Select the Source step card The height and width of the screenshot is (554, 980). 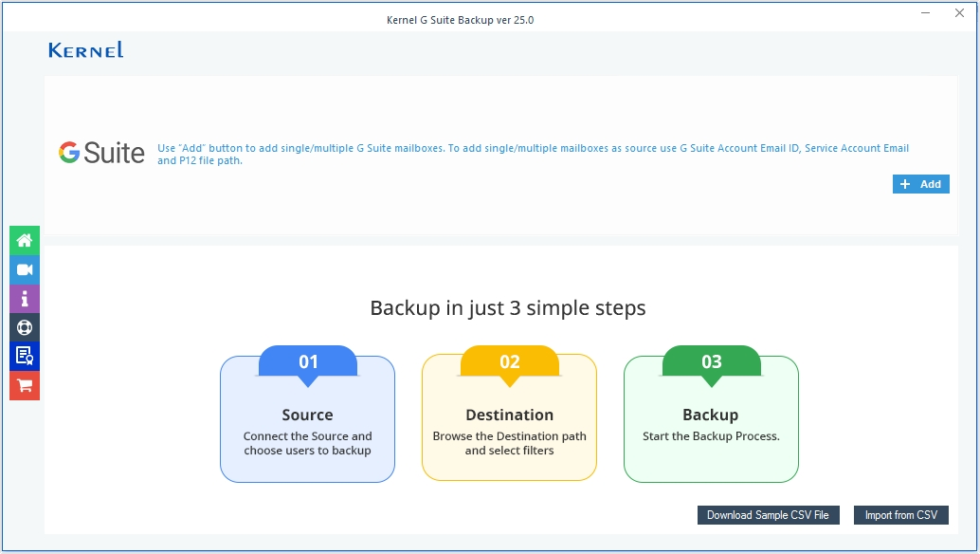pos(307,421)
